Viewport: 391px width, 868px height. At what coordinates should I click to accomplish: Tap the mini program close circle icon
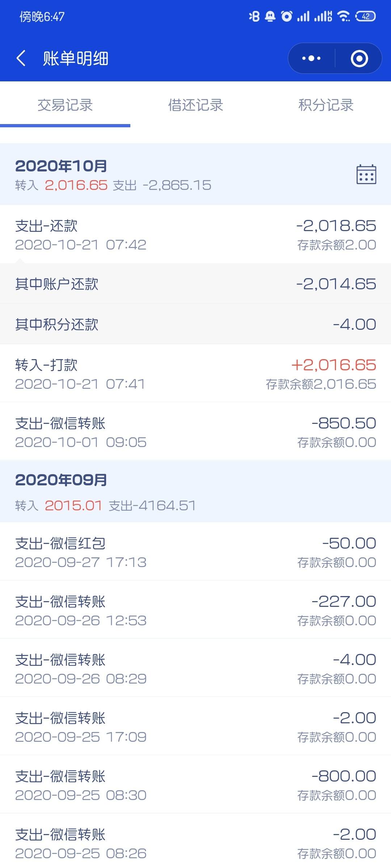tap(359, 58)
